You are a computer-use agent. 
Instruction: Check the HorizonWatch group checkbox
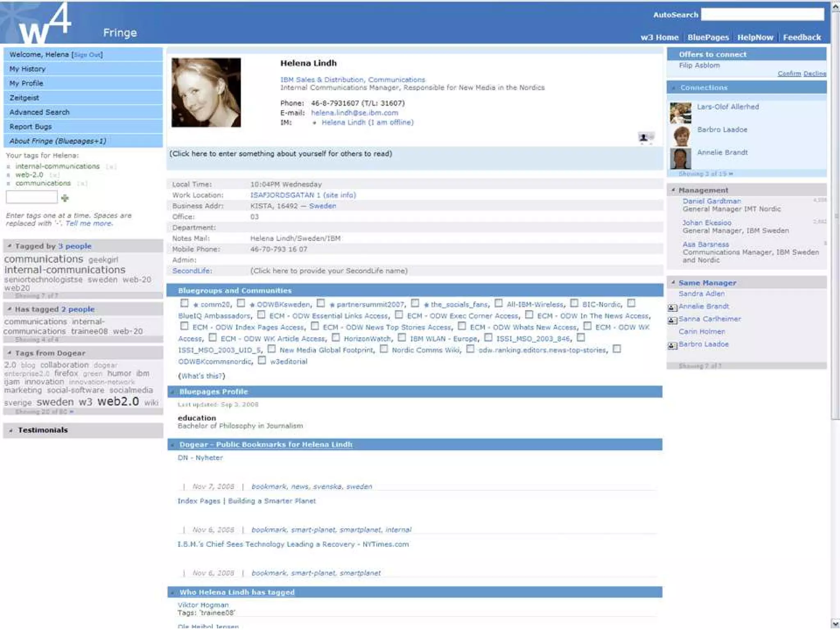tap(336, 337)
